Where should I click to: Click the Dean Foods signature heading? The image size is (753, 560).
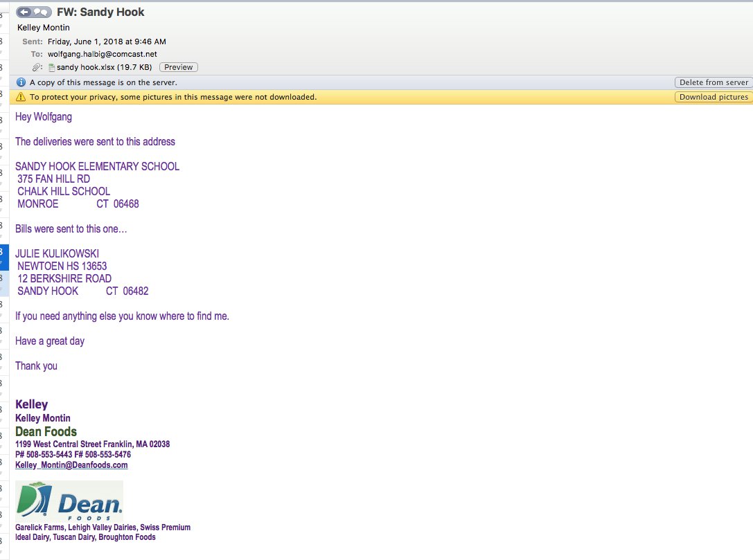tap(46, 431)
